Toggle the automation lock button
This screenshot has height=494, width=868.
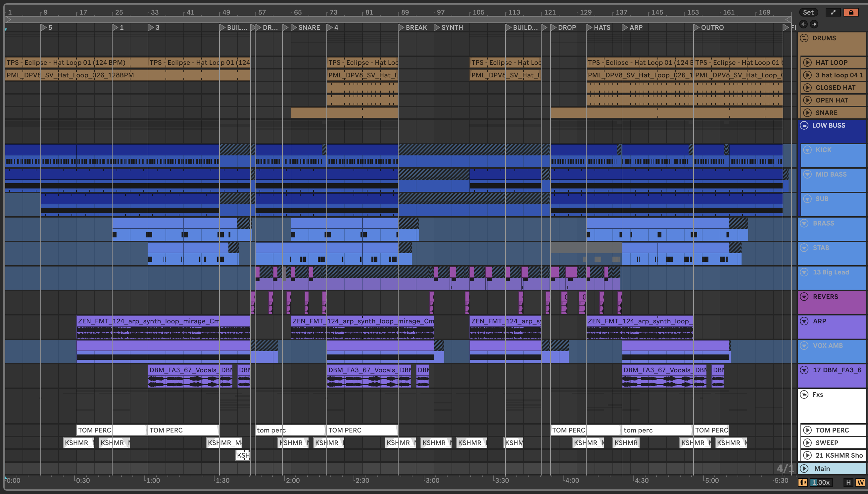click(851, 12)
